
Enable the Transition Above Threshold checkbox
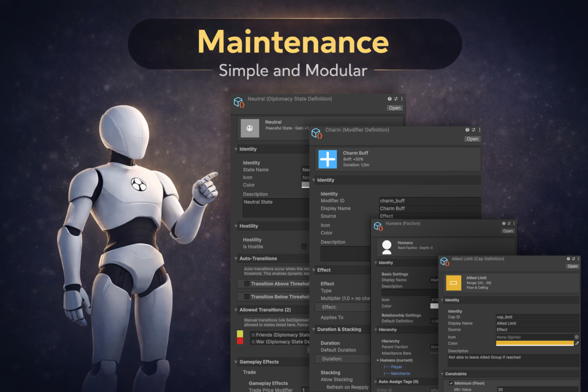(x=246, y=283)
